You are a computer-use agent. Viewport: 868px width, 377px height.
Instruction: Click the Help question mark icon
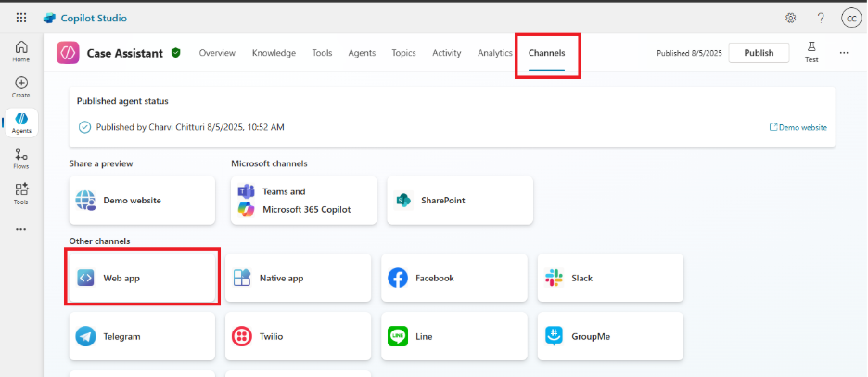coord(821,18)
